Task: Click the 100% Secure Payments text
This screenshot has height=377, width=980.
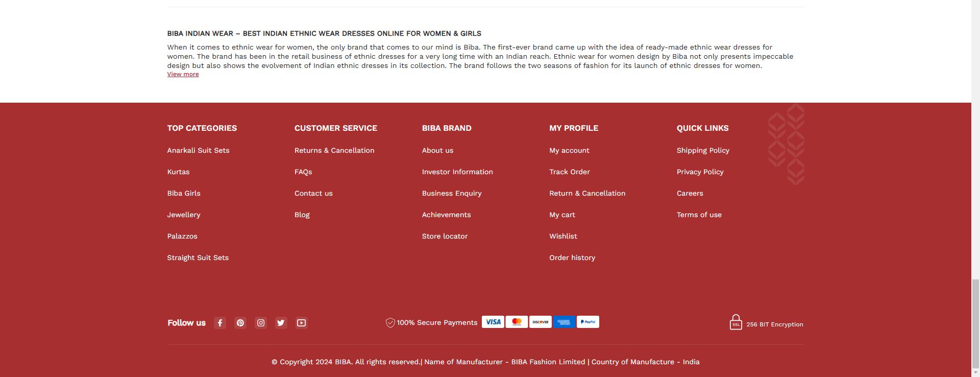Action: (x=437, y=322)
